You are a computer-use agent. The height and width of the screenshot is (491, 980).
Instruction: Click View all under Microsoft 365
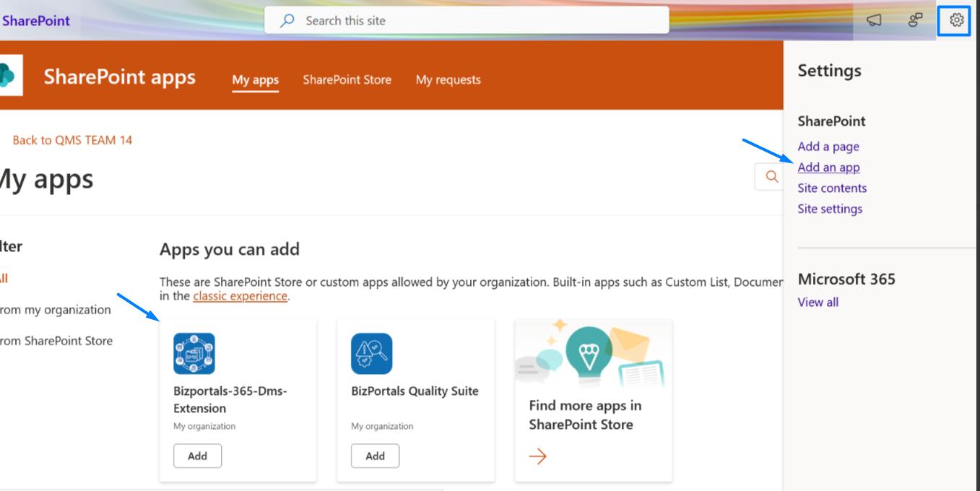click(x=818, y=303)
